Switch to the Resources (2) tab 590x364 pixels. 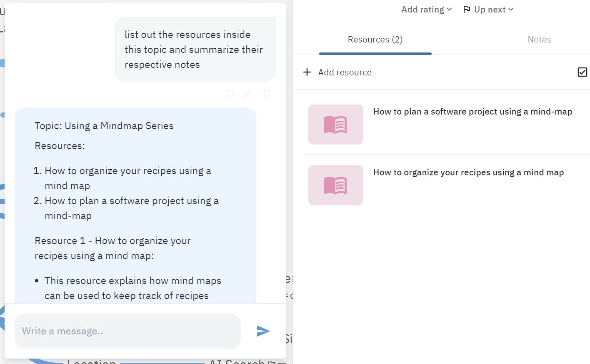375,40
